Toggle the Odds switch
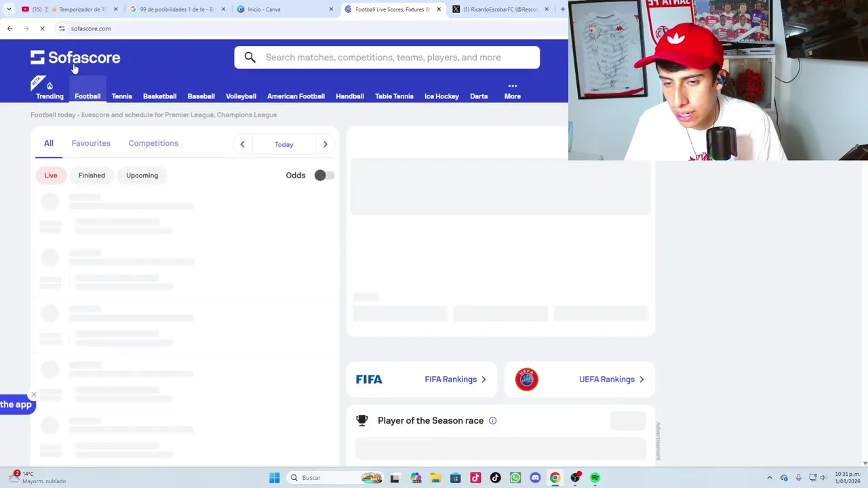The image size is (868, 488). [324, 176]
